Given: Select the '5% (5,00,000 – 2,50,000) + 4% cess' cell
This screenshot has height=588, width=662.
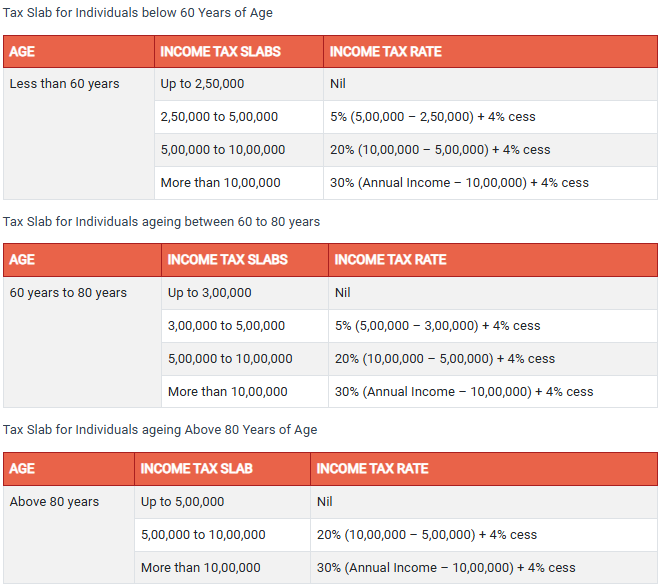Looking at the screenshot, I should pyautogui.click(x=432, y=117).
